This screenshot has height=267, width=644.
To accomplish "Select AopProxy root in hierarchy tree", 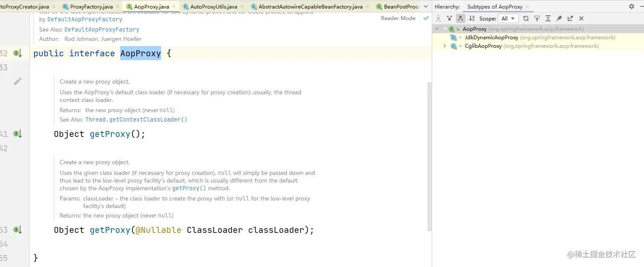I will 475,29.
